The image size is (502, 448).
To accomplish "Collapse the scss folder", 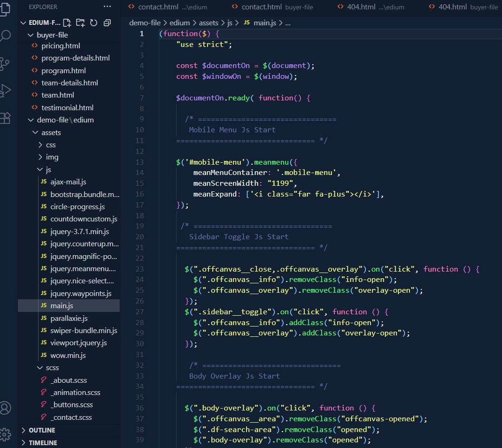I will coord(52,368).
